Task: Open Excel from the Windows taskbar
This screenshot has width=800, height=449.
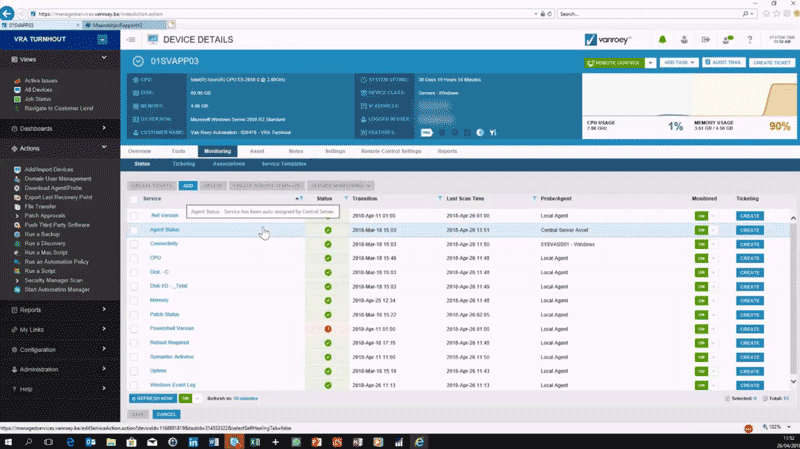Action: click(x=255, y=442)
